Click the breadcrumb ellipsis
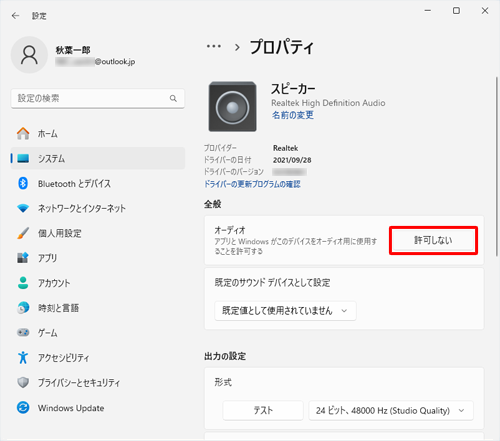 pos(214,46)
